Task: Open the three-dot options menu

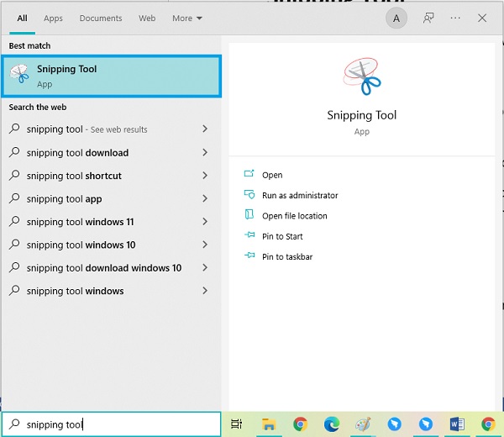Action: click(455, 18)
